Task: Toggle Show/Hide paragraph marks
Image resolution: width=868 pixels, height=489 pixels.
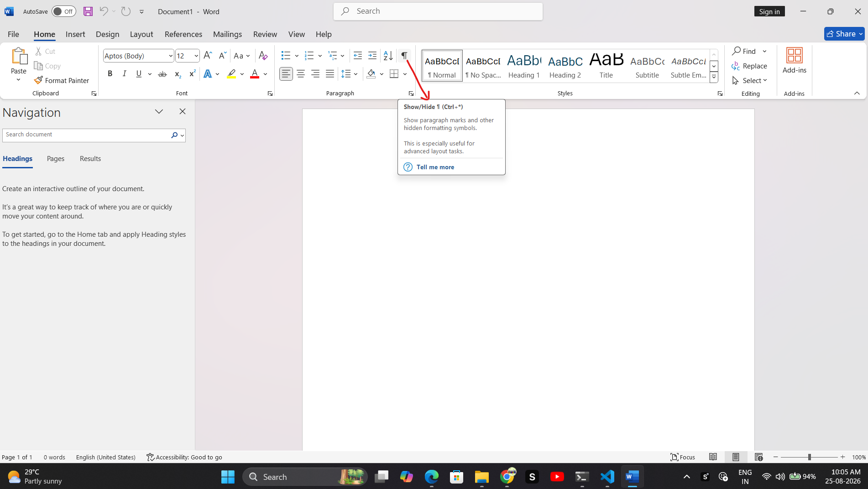Action: (404, 56)
